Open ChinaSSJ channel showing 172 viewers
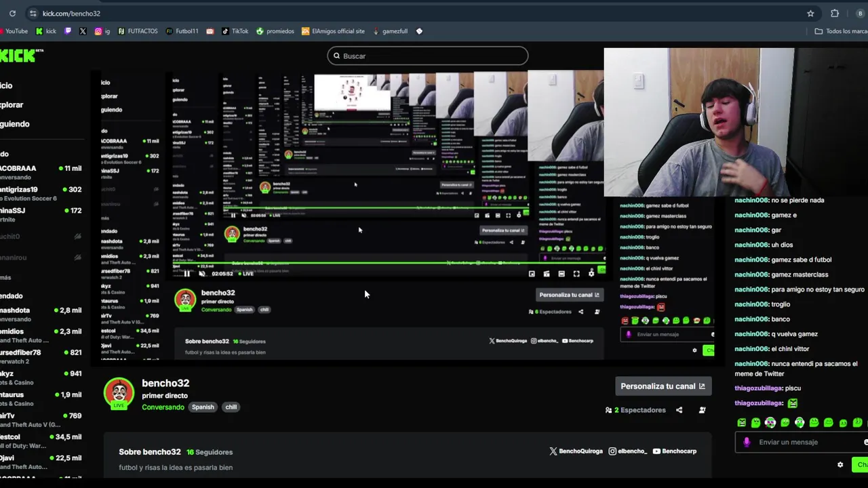This screenshot has height=488, width=868. pyautogui.click(x=41, y=214)
